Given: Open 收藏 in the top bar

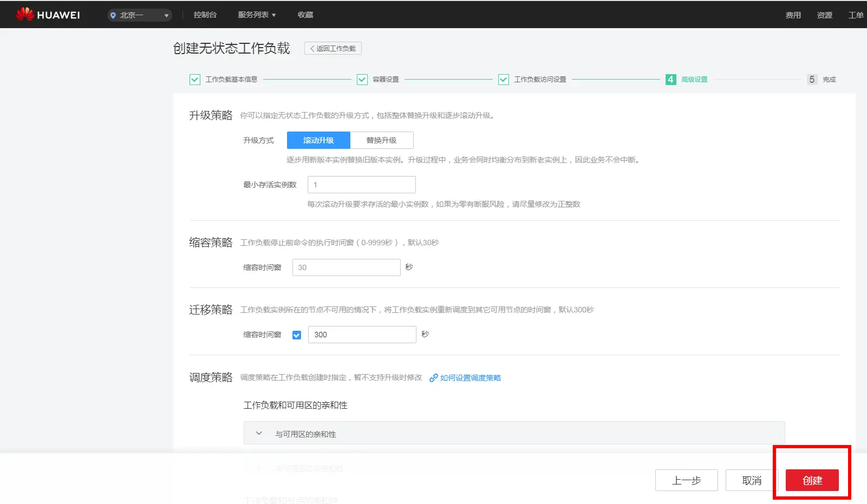Looking at the screenshot, I should [305, 15].
